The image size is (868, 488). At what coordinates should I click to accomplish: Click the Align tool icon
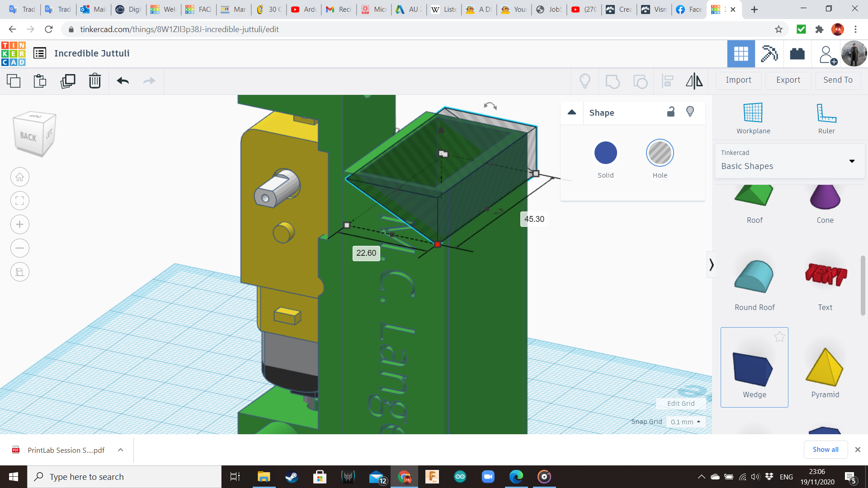point(667,81)
